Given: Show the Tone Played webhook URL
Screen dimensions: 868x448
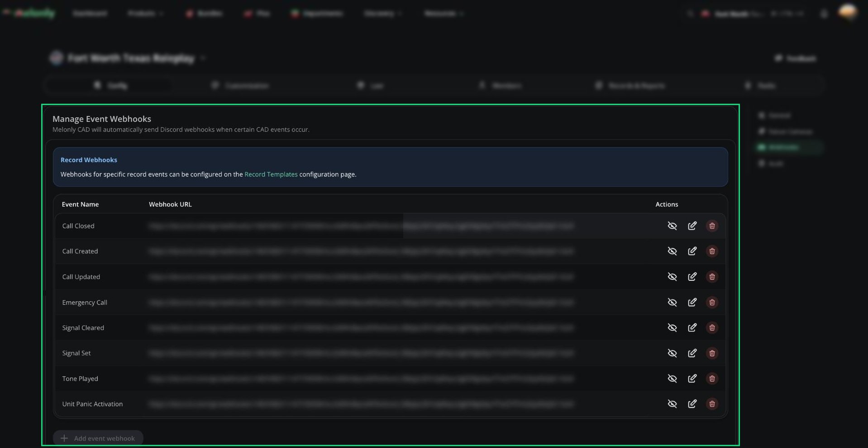Looking at the screenshot, I should (672, 378).
